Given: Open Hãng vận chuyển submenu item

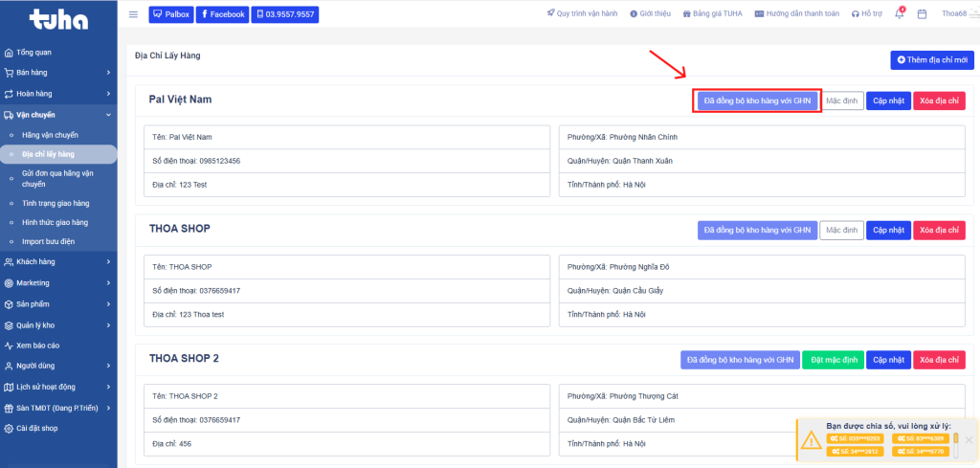Looking at the screenshot, I should (50, 135).
